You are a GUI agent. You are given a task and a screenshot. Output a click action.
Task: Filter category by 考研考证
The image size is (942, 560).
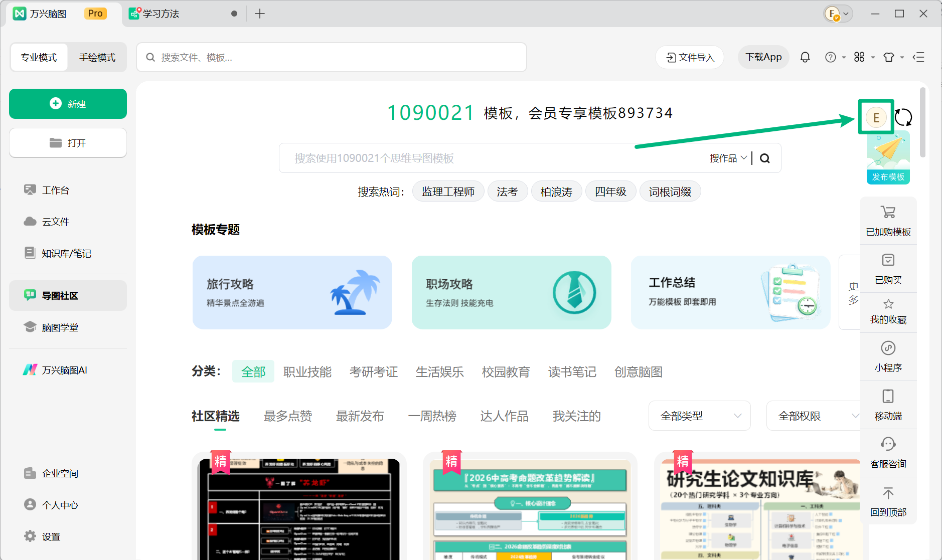click(374, 371)
